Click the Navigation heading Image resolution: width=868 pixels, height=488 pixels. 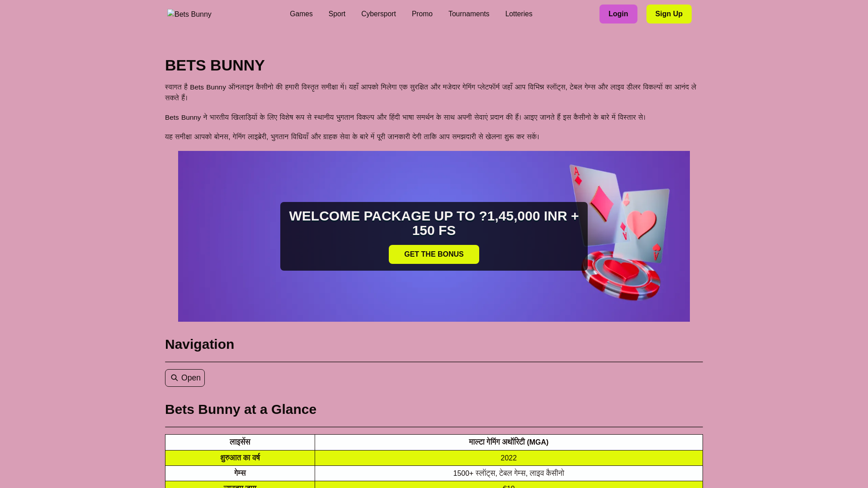pyautogui.click(x=199, y=344)
